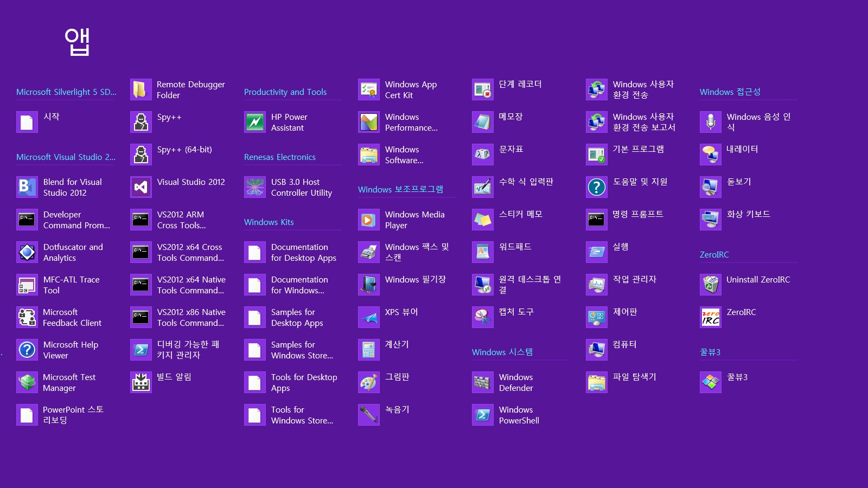Click the VS2012 ARM Cross Tools label
The width and height of the screenshot is (868, 488).
[182, 220]
